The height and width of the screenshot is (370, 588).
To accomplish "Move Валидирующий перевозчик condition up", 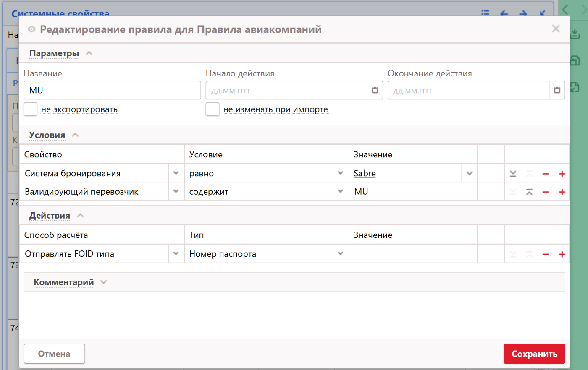I will coord(529,192).
